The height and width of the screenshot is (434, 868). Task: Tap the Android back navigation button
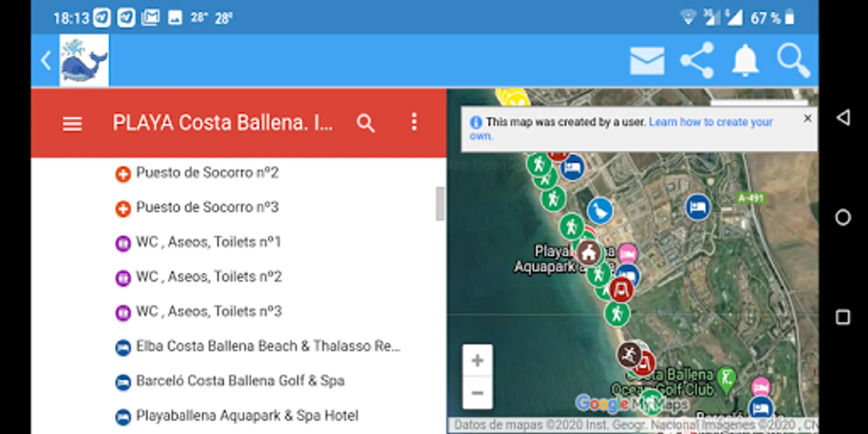coord(843,117)
